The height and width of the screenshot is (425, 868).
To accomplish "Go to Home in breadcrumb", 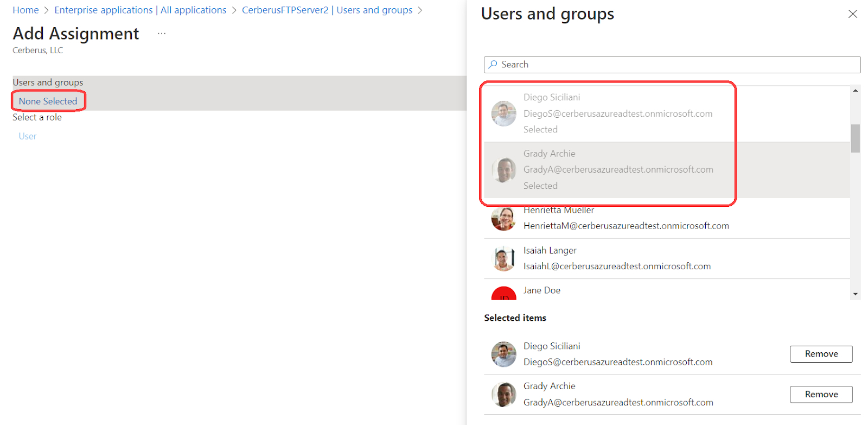I will tap(25, 10).
